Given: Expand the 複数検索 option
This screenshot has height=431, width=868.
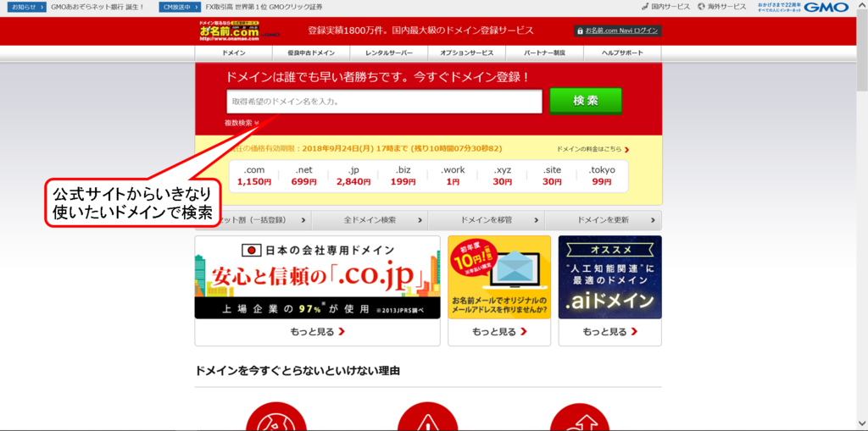Looking at the screenshot, I should tap(242, 123).
